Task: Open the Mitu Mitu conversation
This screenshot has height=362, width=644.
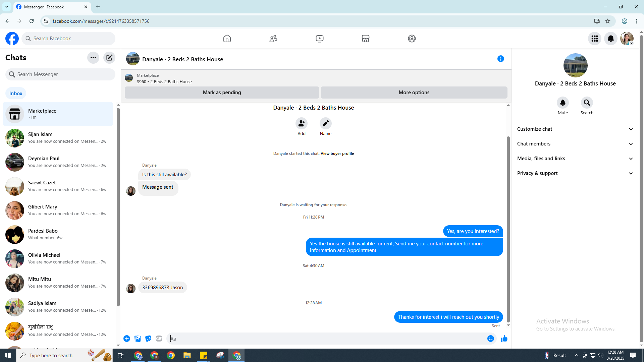Action: 58,283
